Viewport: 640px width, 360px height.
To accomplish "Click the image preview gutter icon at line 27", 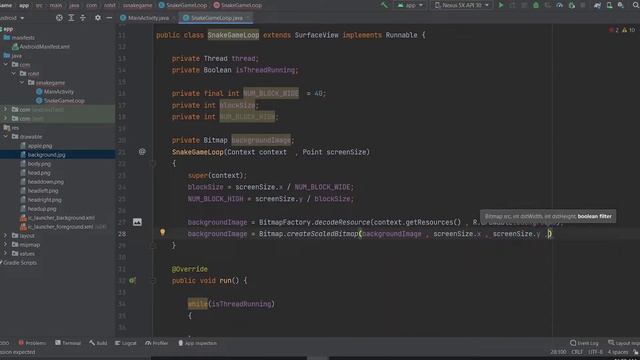I will 137,222.
